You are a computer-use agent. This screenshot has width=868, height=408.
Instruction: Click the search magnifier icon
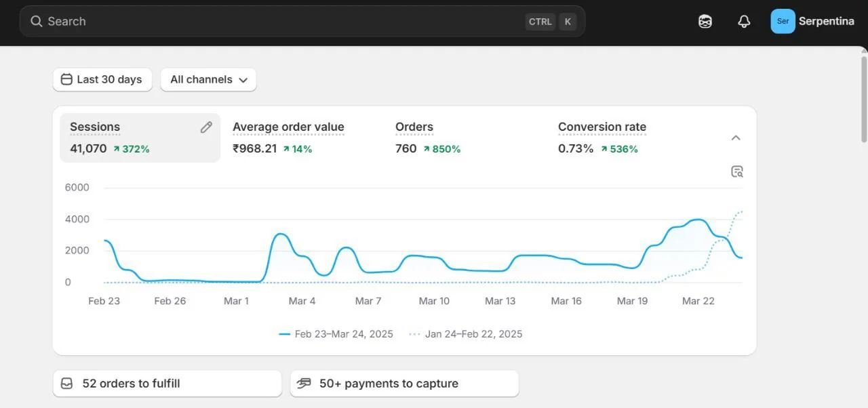(x=37, y=22)
